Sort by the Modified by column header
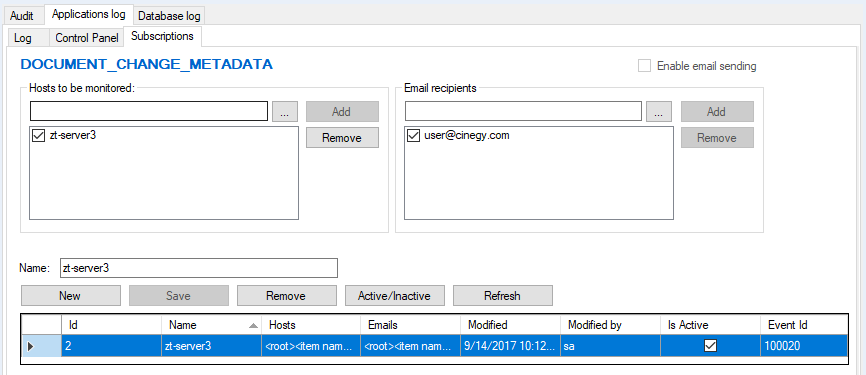866x375 pixels. tap(610, 325)
